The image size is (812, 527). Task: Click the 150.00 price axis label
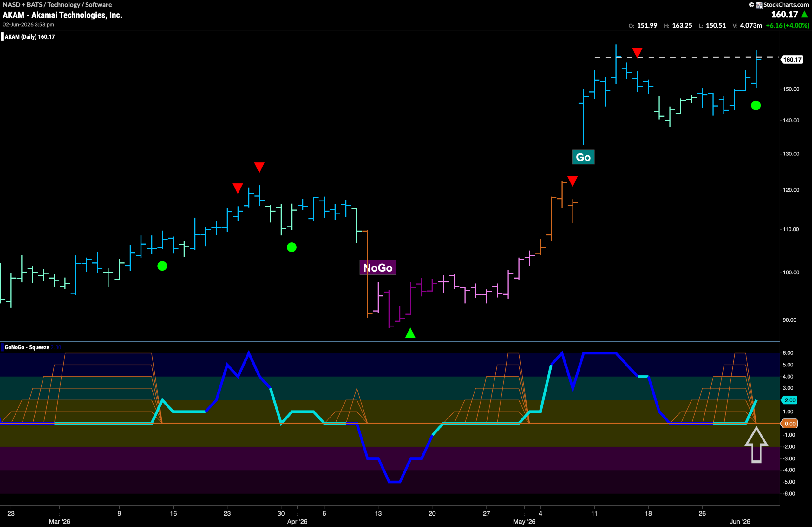click(x=791, y=89)
